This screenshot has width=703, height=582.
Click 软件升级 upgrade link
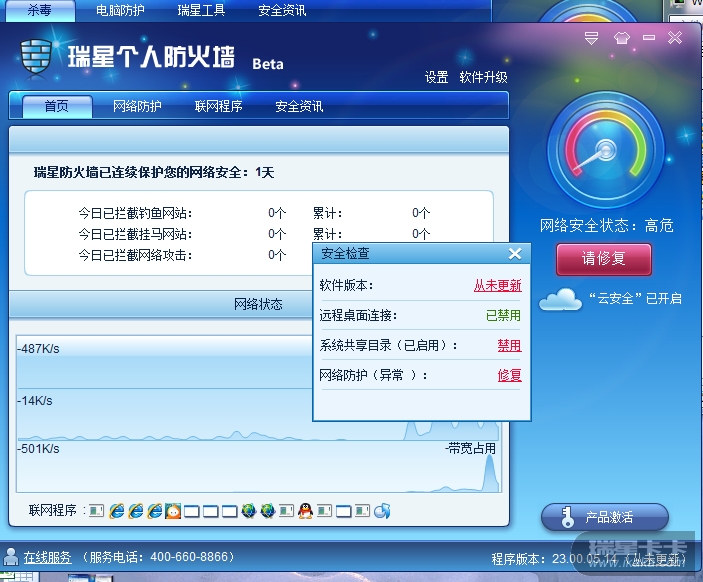point(483,78)
